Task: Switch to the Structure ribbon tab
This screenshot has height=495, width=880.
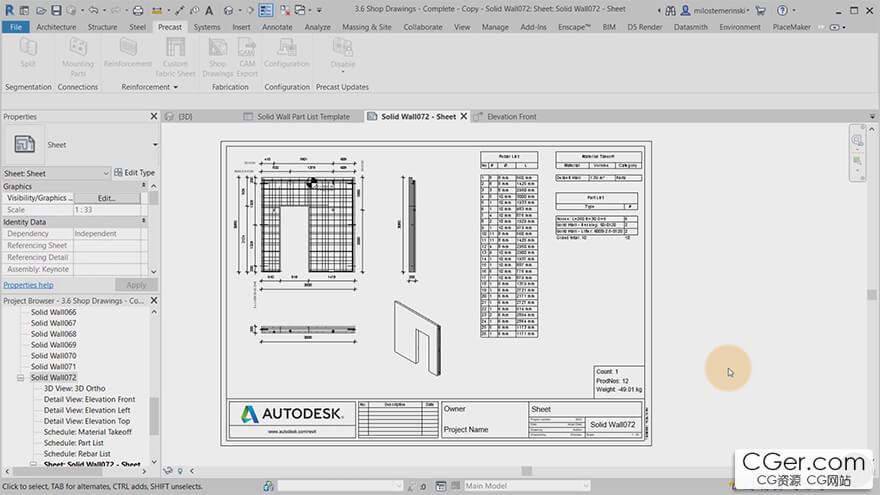Action: (102, 27)
